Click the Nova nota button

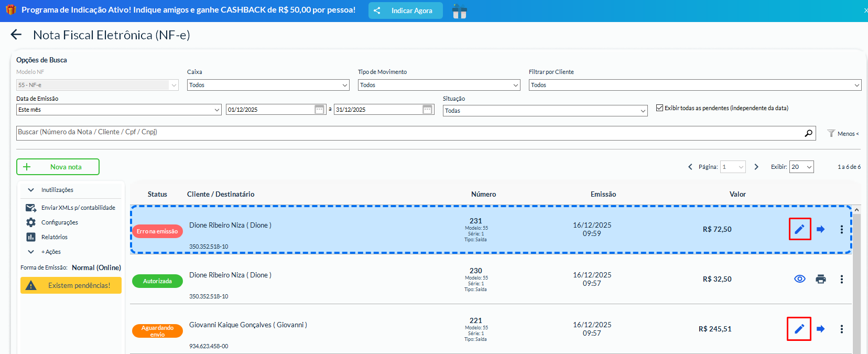point(58,167)
